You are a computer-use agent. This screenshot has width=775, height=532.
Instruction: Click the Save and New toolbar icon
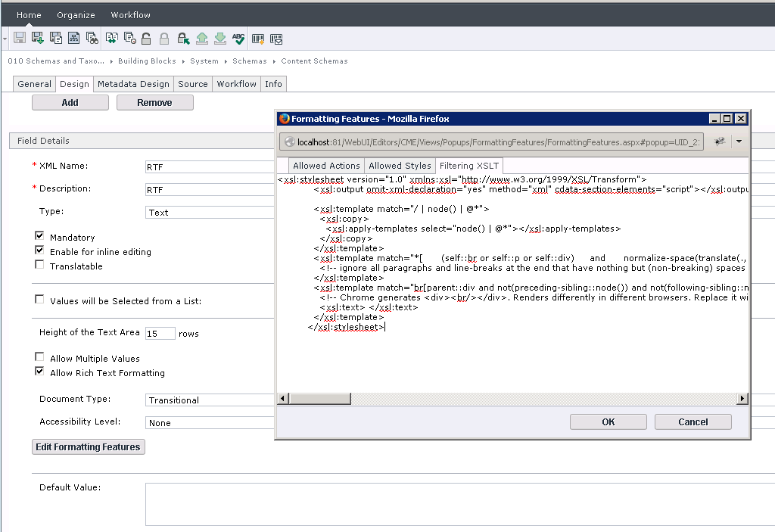[56, 39]
